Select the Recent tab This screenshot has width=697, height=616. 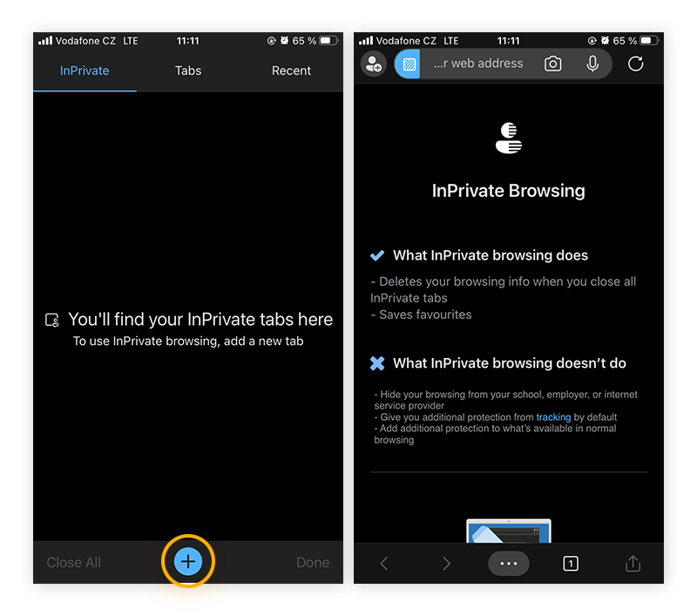pyautogui.click(x=291, y=71)
